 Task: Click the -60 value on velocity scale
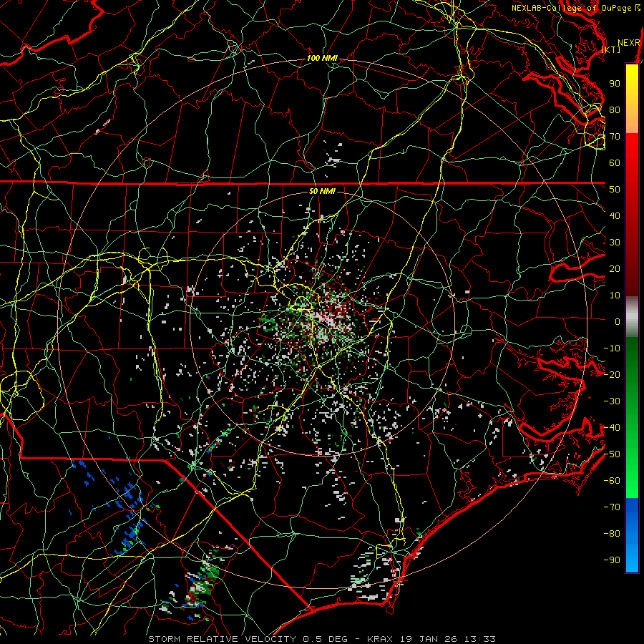[612, 481]
